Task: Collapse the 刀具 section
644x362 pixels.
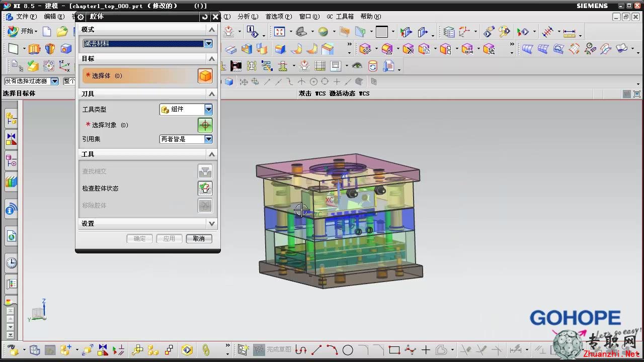Action: 212,94
